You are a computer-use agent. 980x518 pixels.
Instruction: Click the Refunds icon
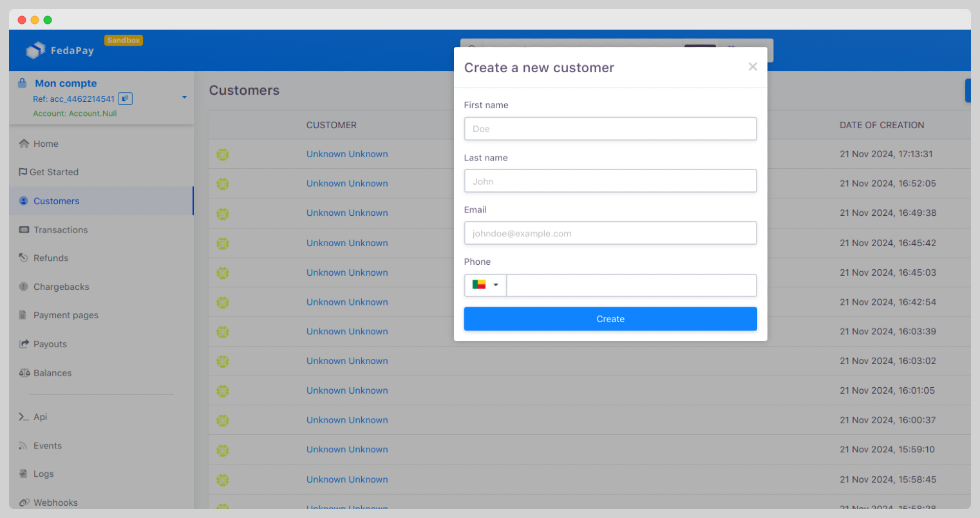[23, 258]
